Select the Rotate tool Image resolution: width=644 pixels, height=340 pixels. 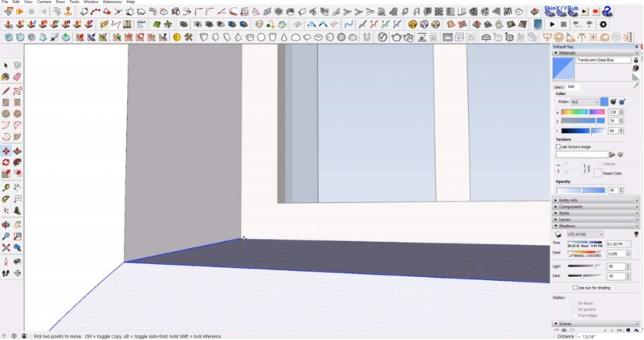(x=5, y=163)
